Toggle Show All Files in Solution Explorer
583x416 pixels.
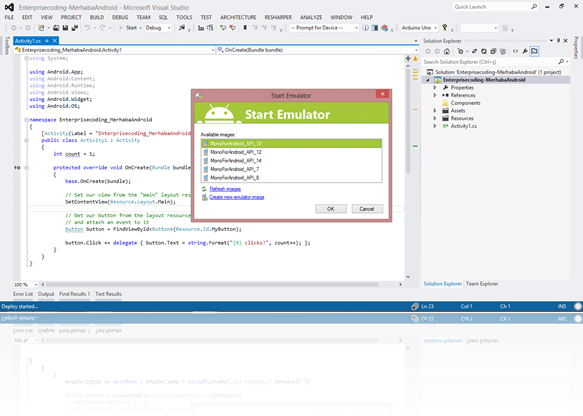pos(503,51)
